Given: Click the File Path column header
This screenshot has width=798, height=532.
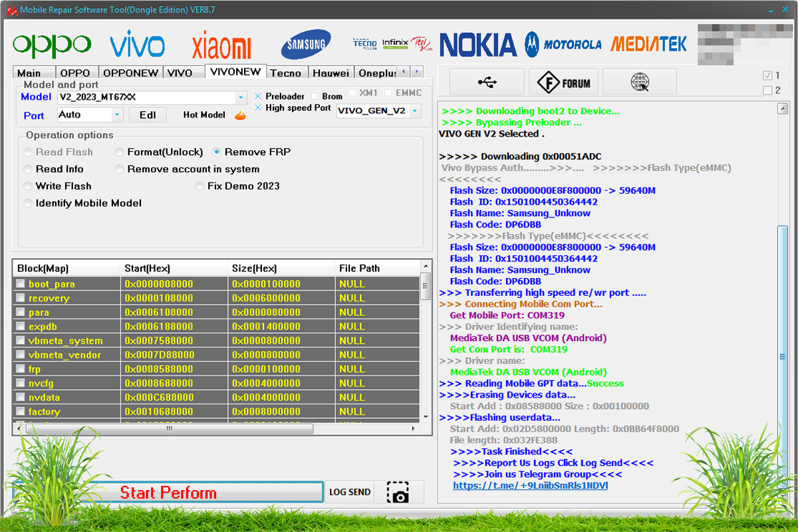Looking at the screenshot, I should (377, 268).
